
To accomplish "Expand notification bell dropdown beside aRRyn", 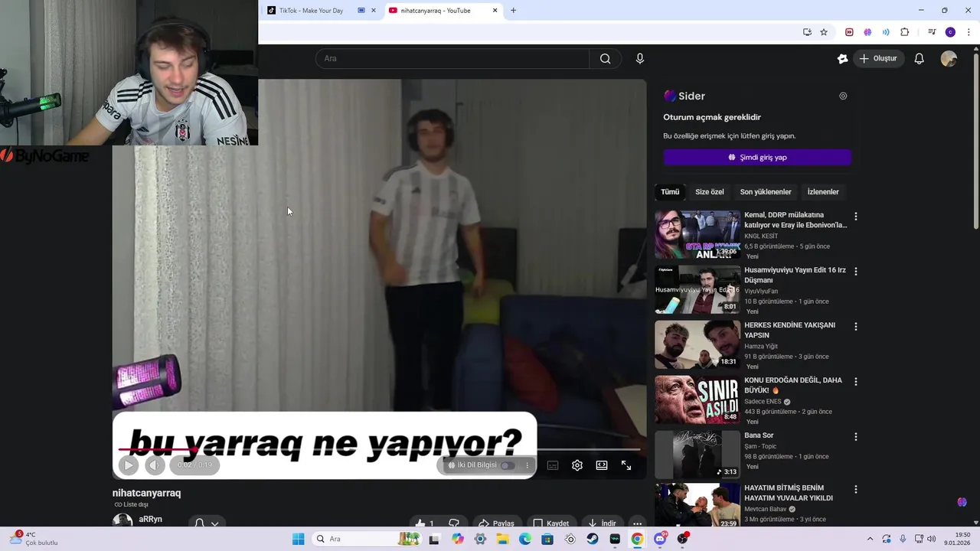I will (215, 523).
